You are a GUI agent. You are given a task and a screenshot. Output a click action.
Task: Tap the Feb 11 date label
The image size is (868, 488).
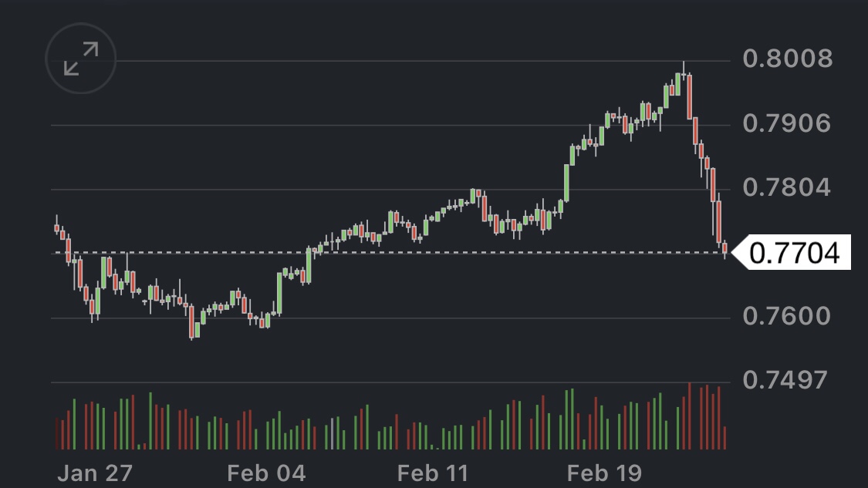pos(432,473)
